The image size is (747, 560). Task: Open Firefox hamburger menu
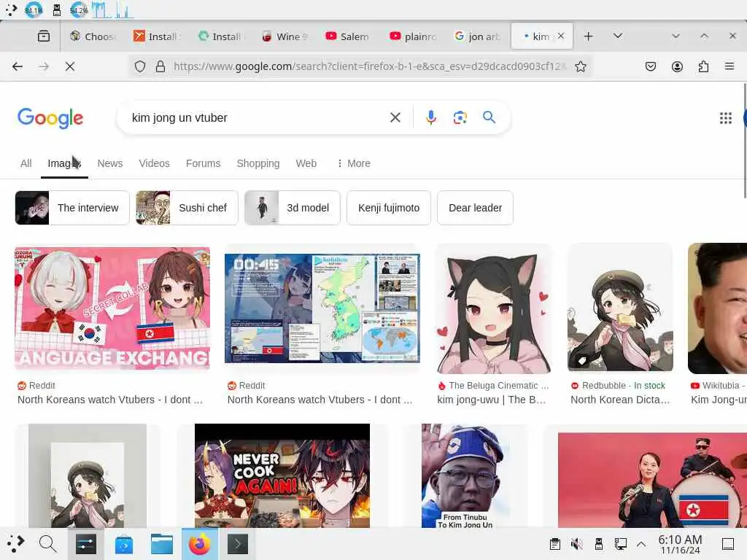tap(729, 66)
